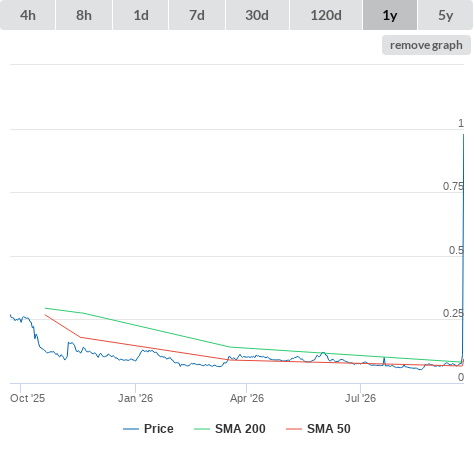Click the green SMA 200 legend swatch
The image size is (474, 455).
pyautogui.click(x=202, y=429)
